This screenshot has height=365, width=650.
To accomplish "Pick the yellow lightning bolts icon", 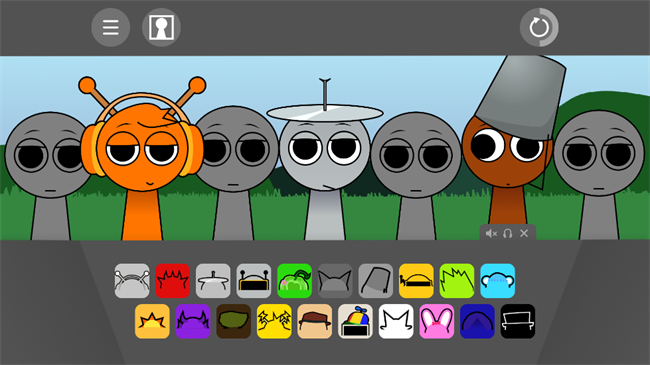I will pyautogui.click(x=274, y=321).
